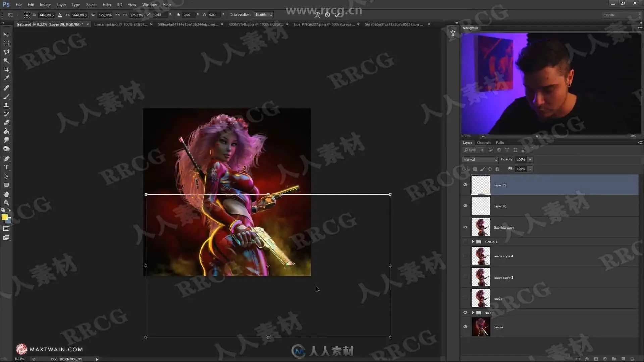The width and height of the screenshot is (644, 362).
Task: Select the Paint Bucket tool
Action: click(6, 131)
